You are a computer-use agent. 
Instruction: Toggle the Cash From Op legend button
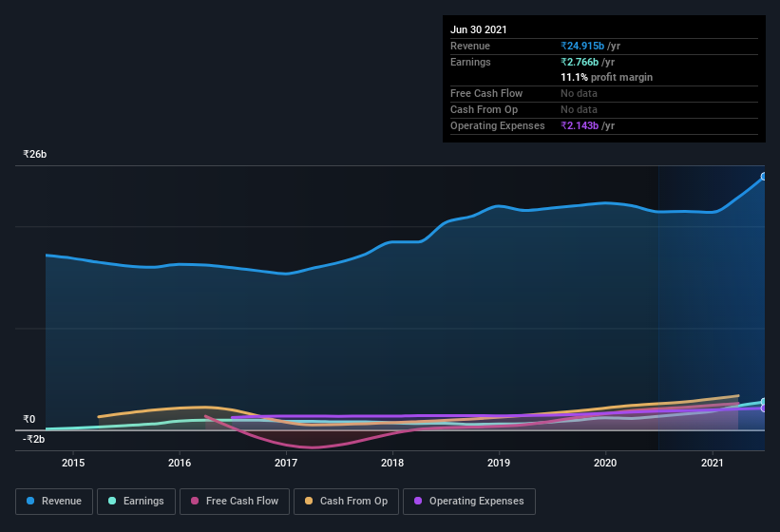pos(346,502)
